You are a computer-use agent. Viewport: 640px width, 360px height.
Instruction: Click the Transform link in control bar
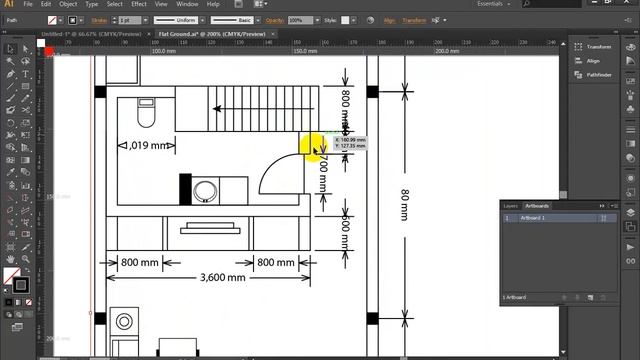click(414, 20)
